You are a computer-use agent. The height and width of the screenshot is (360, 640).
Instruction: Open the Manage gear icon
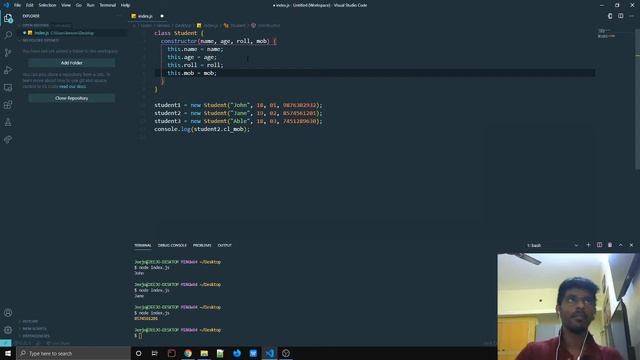[x=8, y=330]
